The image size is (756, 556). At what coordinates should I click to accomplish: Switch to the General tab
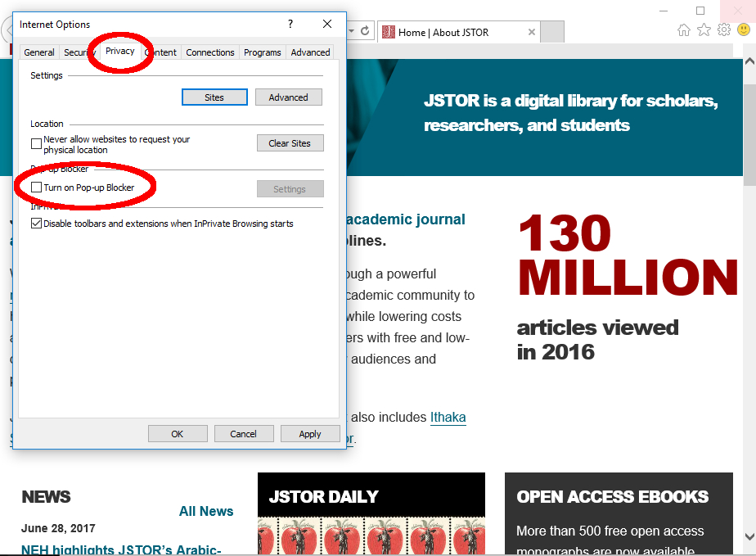click(x=39, y=52)
